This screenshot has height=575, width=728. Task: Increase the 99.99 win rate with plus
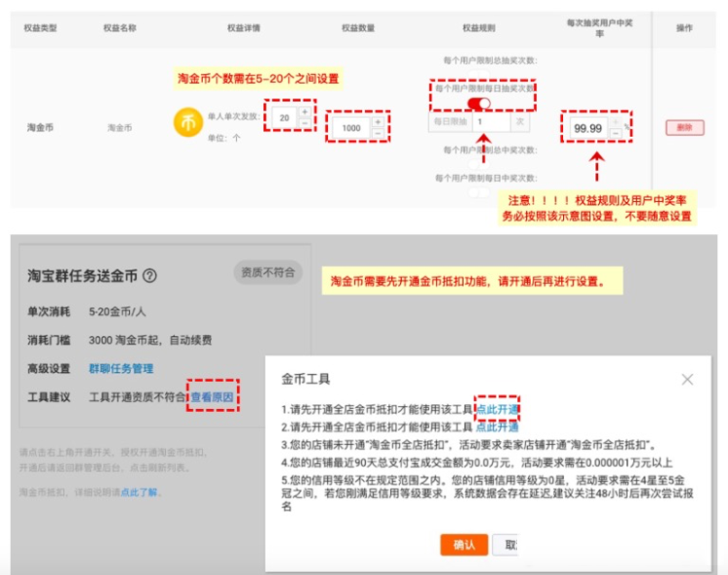click(616, 122)
